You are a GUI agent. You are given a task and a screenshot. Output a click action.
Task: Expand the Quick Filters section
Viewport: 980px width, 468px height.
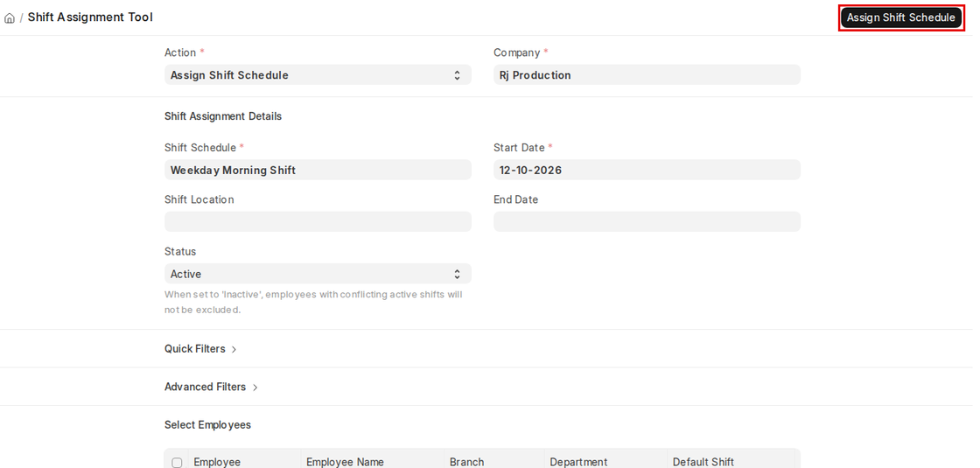point(200,349)
